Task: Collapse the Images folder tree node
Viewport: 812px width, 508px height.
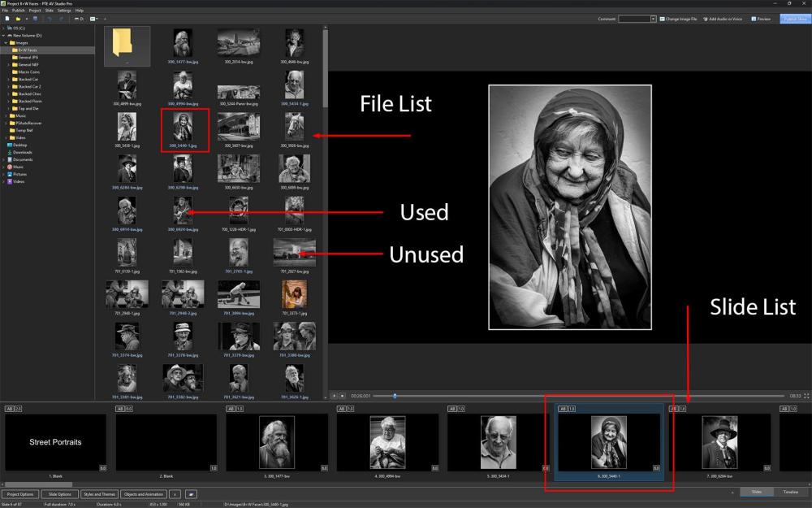Action: tap(5, 42)
